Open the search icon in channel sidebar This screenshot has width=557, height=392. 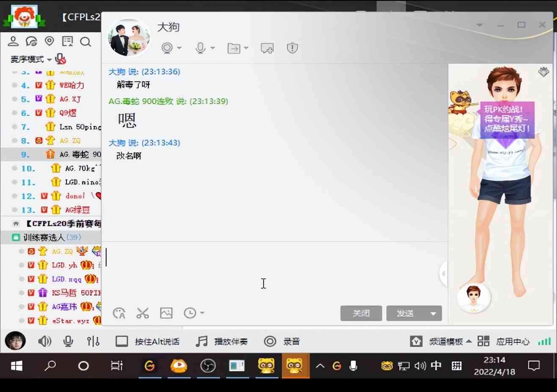click(x=85, y=41)
